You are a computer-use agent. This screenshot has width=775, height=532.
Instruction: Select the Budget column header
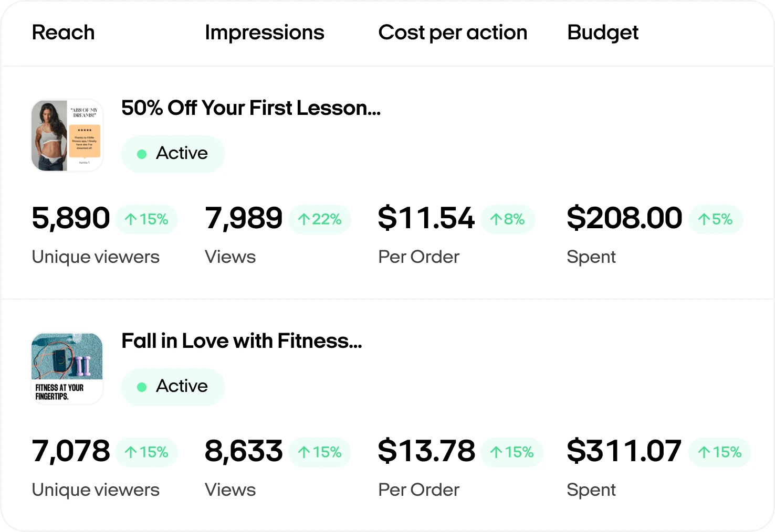click(603, 33)
